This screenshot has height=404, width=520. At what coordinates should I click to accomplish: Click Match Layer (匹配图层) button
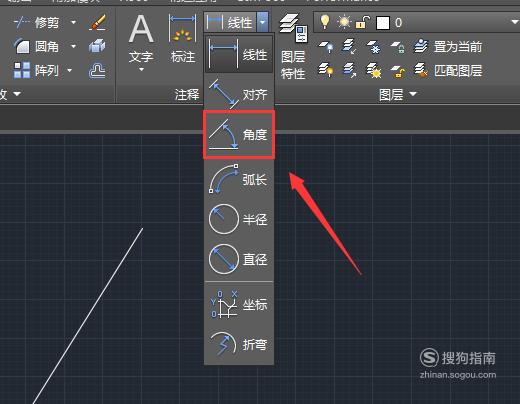[448, 70]
